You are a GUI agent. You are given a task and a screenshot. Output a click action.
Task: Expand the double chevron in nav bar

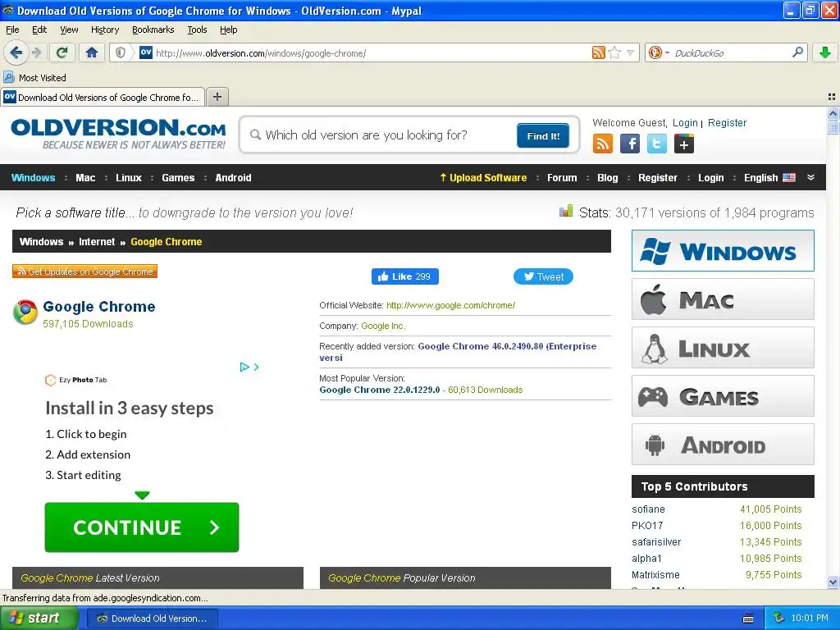(x=811, y=177)
